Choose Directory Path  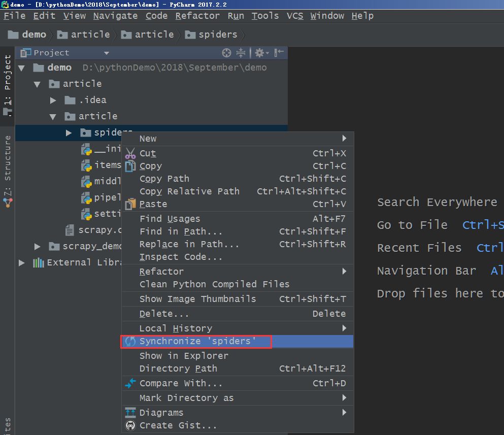[x=238, y=369]
